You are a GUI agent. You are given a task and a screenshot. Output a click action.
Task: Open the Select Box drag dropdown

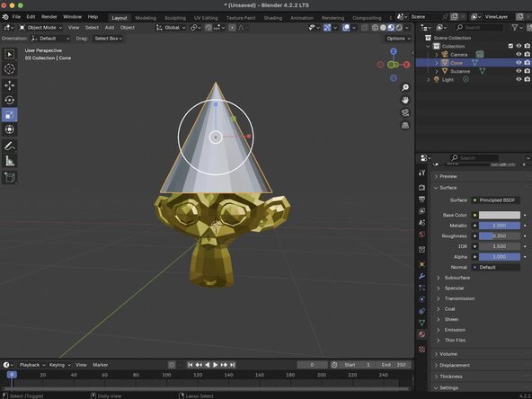click(x=108, y=39)
